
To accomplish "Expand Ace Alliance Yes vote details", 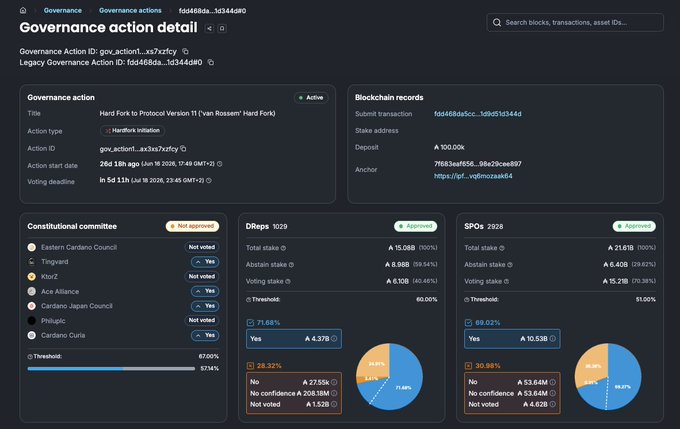I will point(205,291).
